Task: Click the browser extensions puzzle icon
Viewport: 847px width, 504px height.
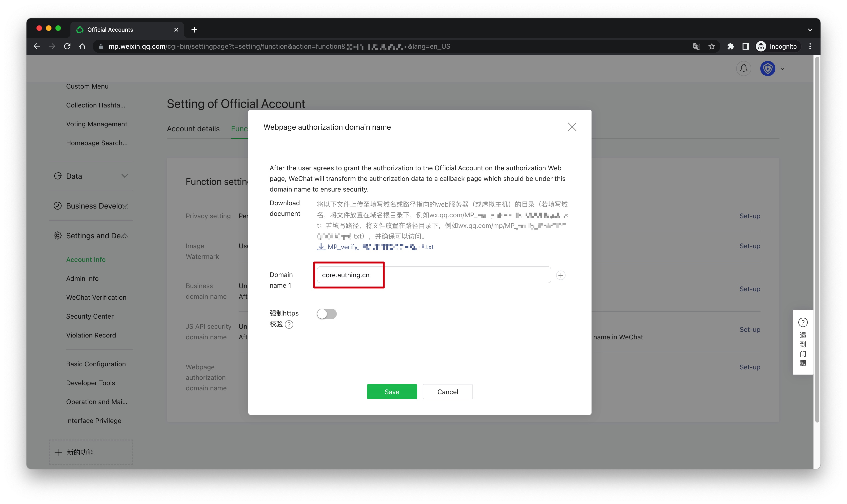Action: (730, 47)
